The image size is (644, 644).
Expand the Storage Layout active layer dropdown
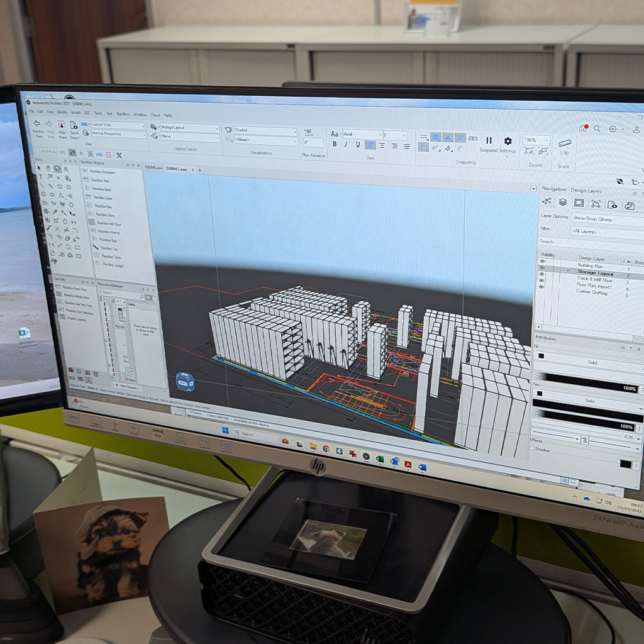[189, 128]
